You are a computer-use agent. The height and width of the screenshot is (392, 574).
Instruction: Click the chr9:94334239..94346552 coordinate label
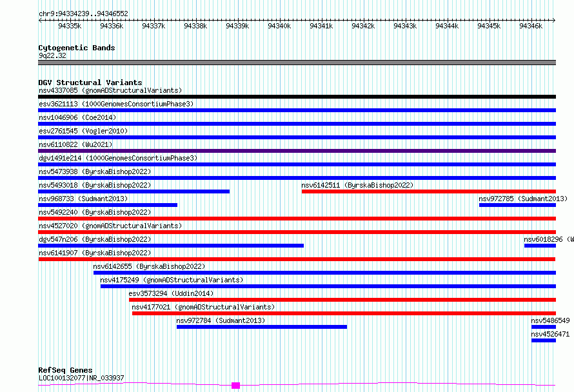(x=83, y=14)
